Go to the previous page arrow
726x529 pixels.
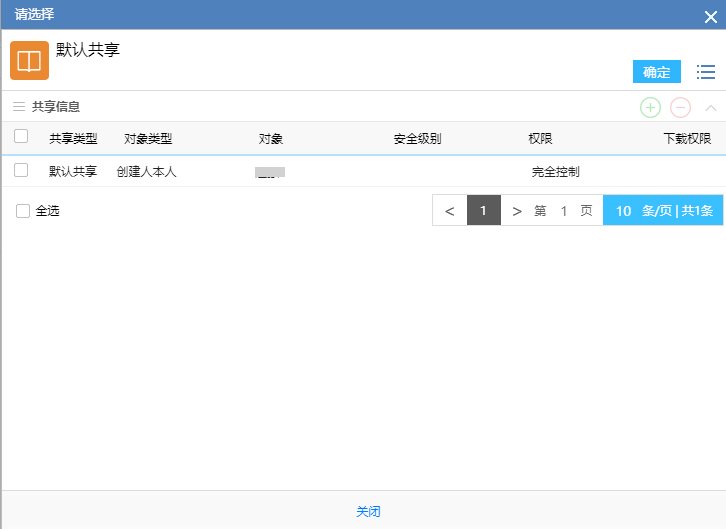pos(450,211)
